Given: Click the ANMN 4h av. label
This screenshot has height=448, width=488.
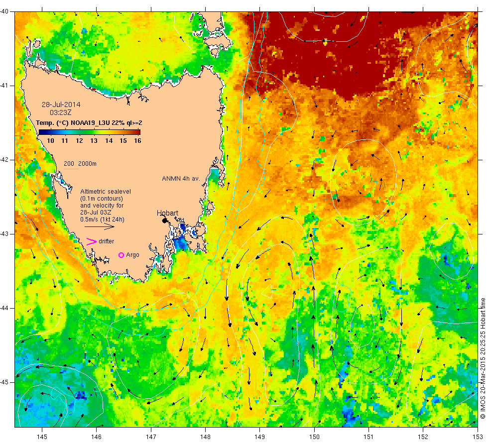Looking at the screenshot, I should pos(181,179).
